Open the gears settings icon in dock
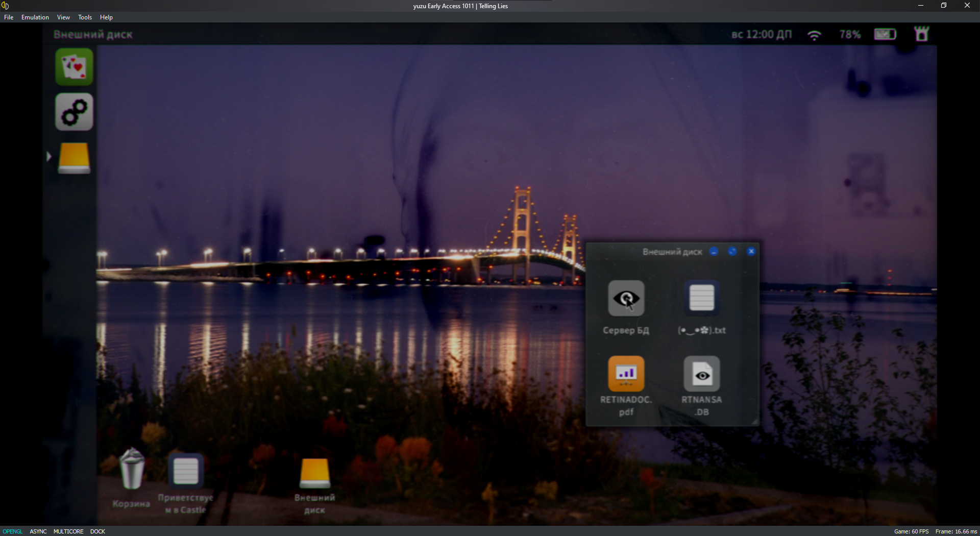Image resolution: width=980 pixels, height=536 pixels. pyautogui.click(x=74, y=112)
